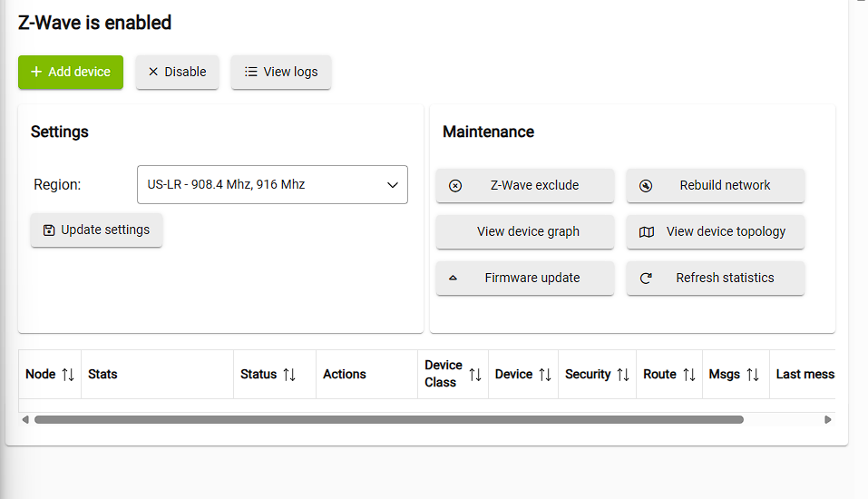The width and height of the screenshot is (868, 499).
Task: Save with Update settings button
Action: [96, 230]
